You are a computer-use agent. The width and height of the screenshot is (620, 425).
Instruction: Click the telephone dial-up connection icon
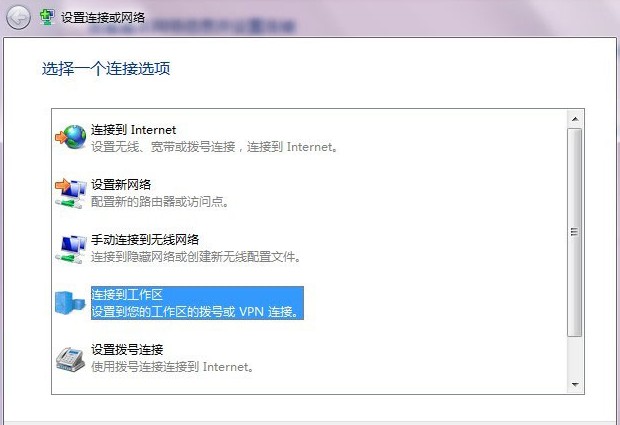[x=70, y=359]
